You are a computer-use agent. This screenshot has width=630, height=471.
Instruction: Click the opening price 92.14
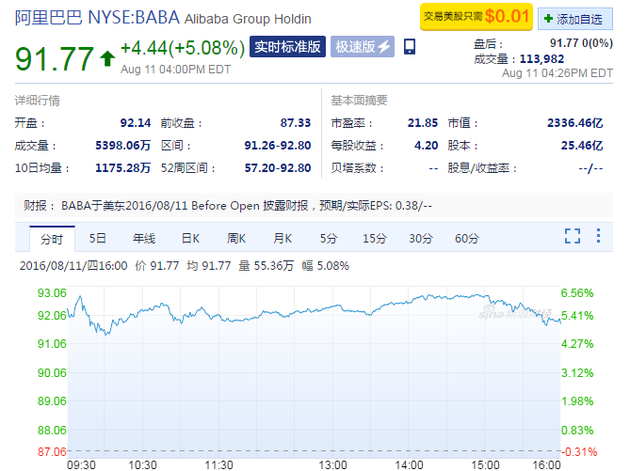coord(135,123)
